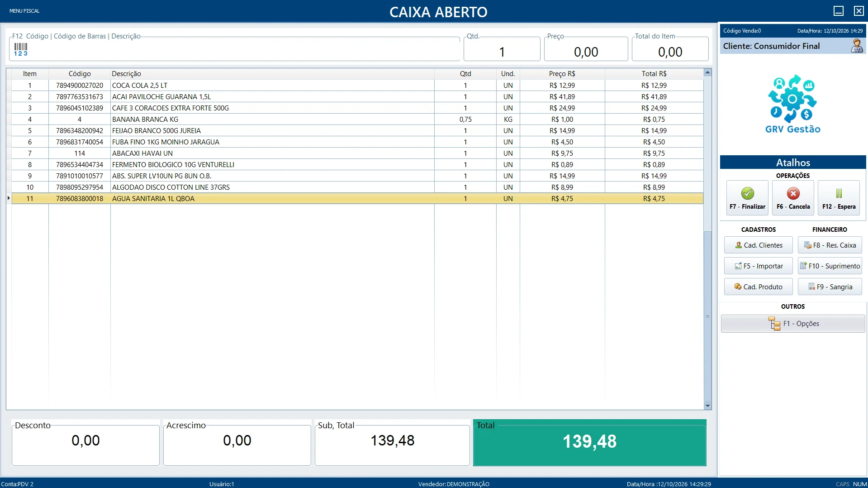
Task: Put the sale on hold with F12 - Espera
Action: click(x=839, y=197)
